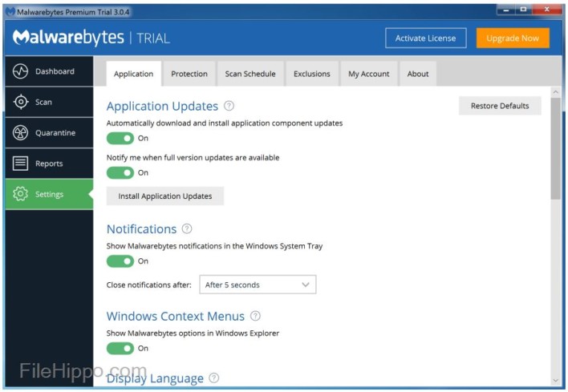Disable Malwarebytes options in Windows Explorer
The height and width of the screenshot is (392, 568).
click(x=120, y=348)
